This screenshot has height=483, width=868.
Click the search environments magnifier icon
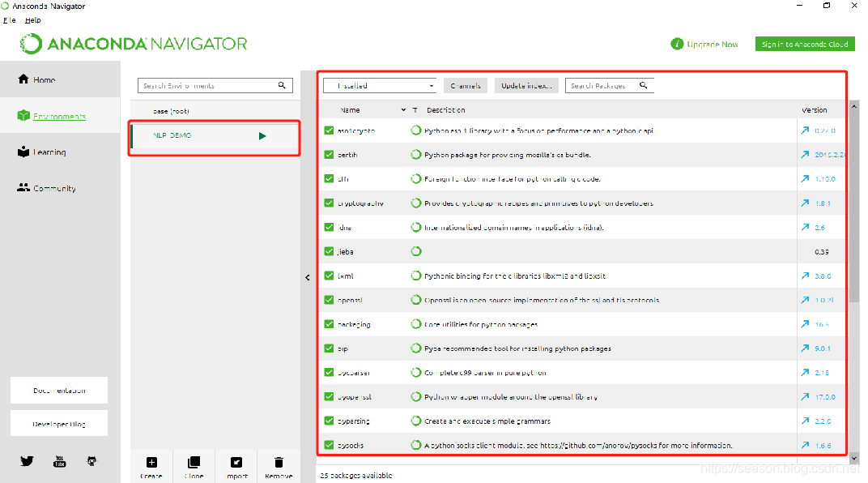click(x=282, y=85)
